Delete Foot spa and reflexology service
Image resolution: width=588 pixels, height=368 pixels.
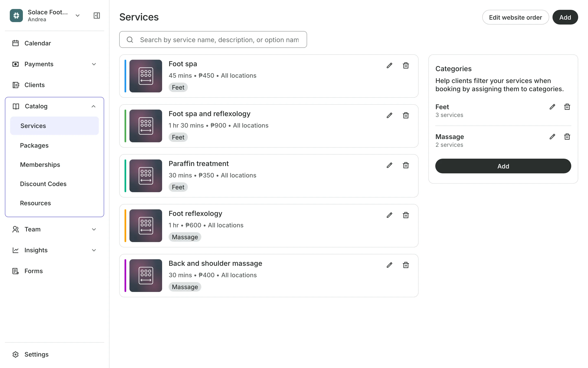pos(406,115)
